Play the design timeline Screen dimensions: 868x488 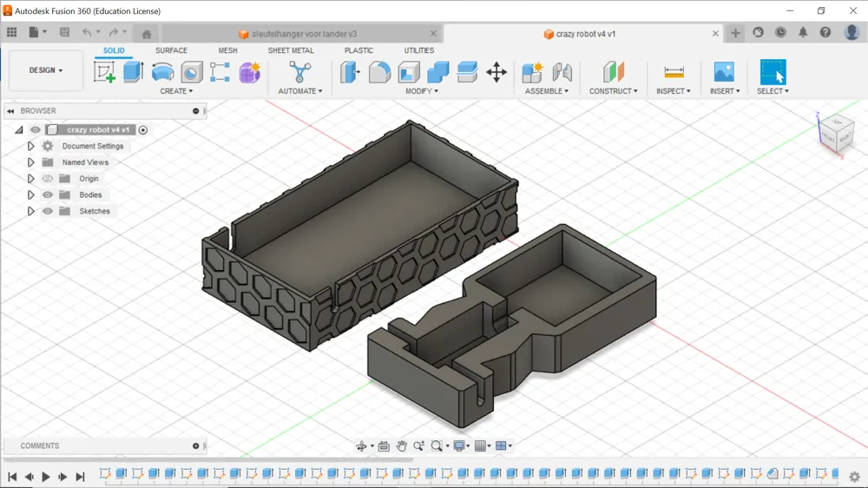coord(46,477)
